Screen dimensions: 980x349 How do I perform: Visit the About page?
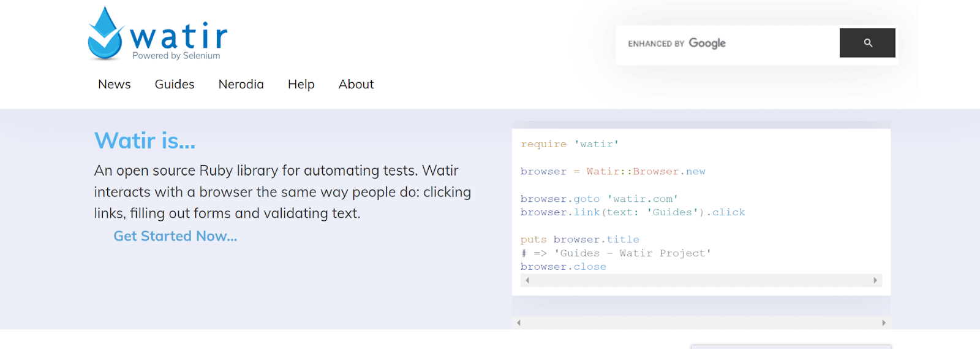click(356, 85)
